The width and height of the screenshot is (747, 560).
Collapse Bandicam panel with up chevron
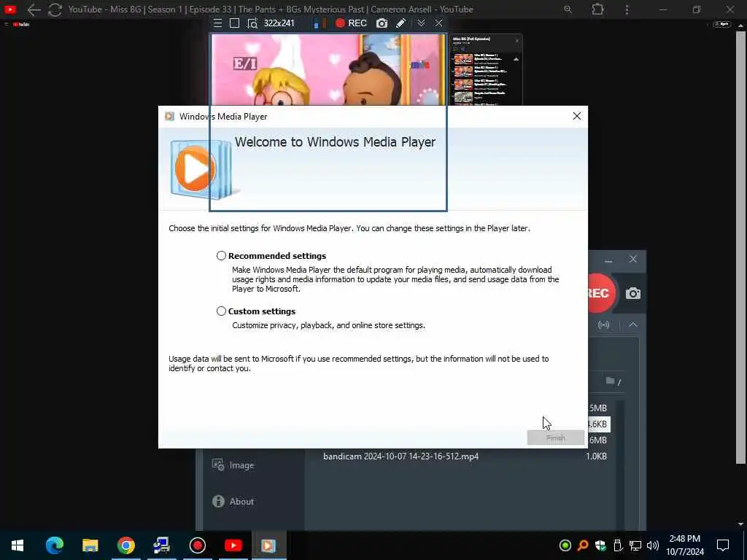pos(633,324)
